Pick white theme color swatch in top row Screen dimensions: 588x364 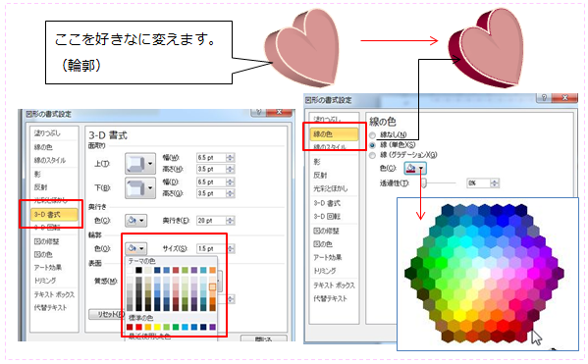click(130, 270)
